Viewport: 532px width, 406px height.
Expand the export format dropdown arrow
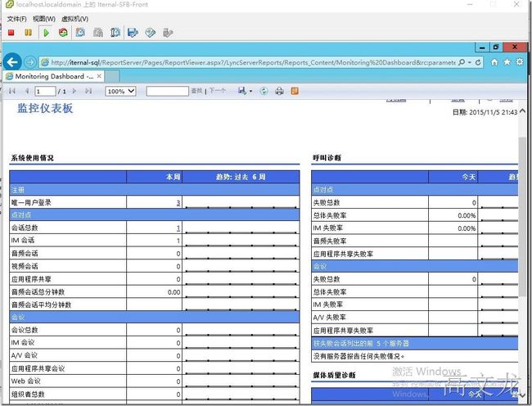250,91
